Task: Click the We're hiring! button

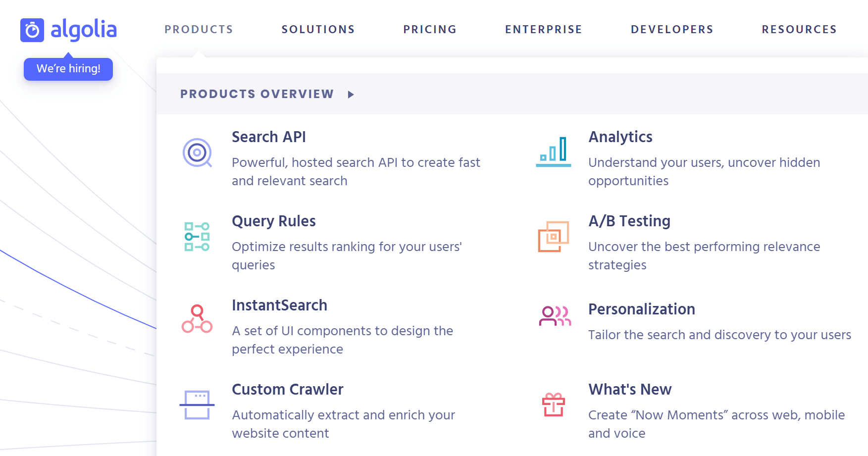Action: click(x=68, y=69)
